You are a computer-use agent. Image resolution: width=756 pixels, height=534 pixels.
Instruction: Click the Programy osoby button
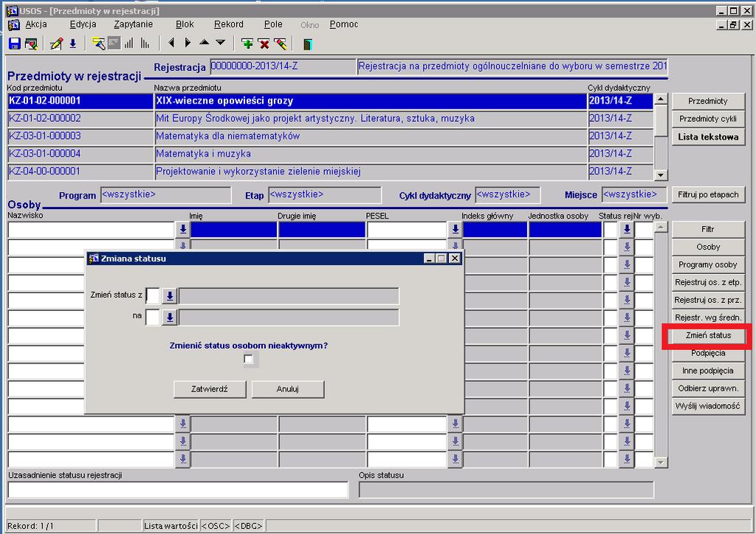(708, 264)
